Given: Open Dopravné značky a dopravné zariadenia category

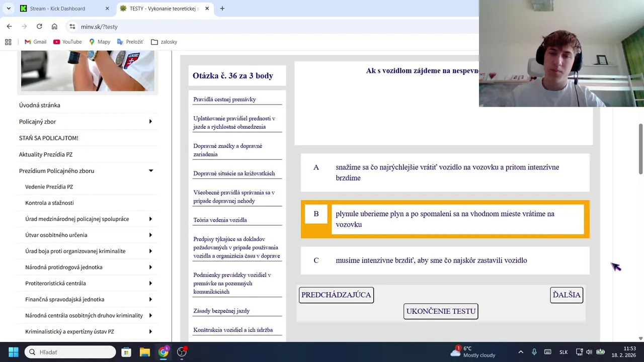Looking at the screenshot, I should 228,150.
